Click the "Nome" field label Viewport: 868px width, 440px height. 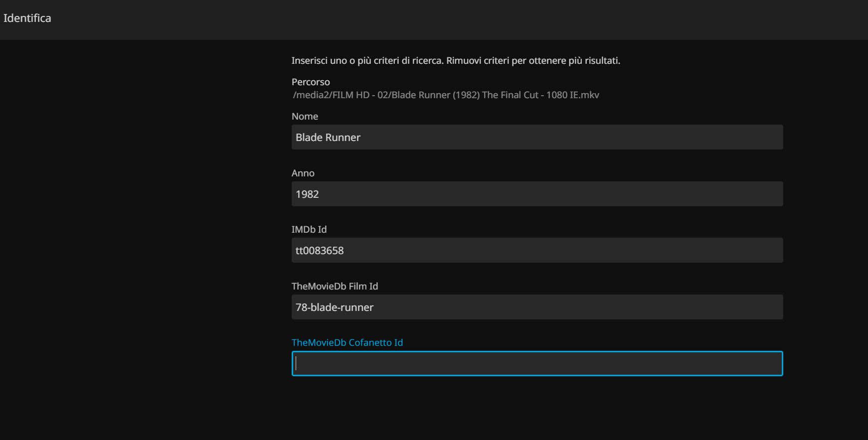tap(305, 116)
